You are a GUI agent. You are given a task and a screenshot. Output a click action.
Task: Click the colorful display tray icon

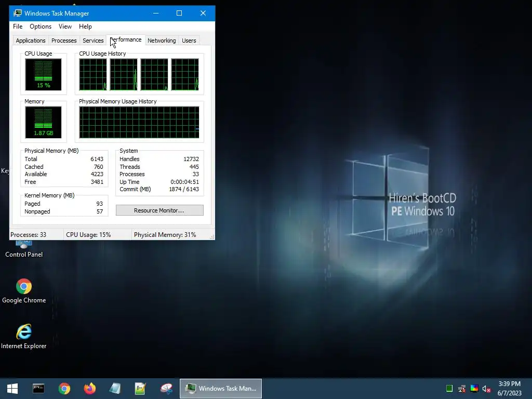coord(474,389)
